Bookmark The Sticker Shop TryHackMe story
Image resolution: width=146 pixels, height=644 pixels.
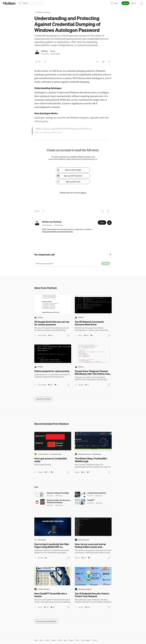click(x=109, y=472)
